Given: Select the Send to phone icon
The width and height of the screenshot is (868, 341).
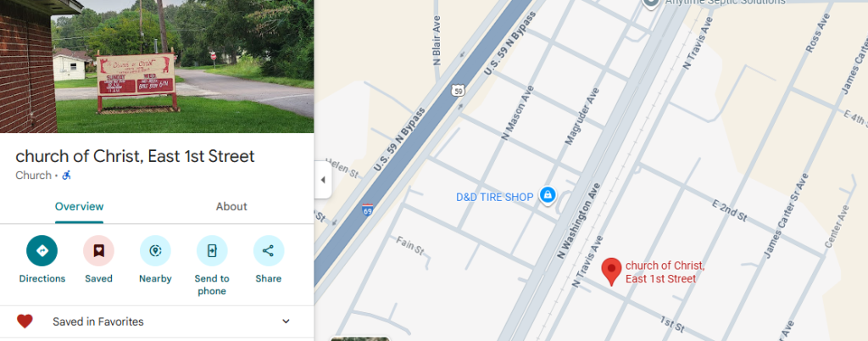Looking at the screenshot, I should tap(212, 251).
